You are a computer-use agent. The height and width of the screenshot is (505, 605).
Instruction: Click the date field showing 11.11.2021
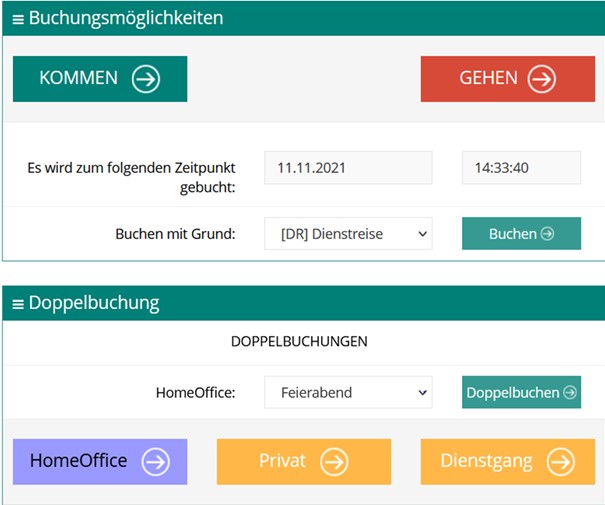coord(348,168)
